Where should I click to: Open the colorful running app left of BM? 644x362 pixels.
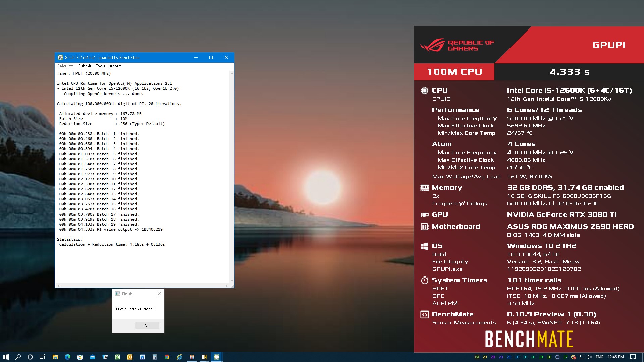click(x=192, y=357)
